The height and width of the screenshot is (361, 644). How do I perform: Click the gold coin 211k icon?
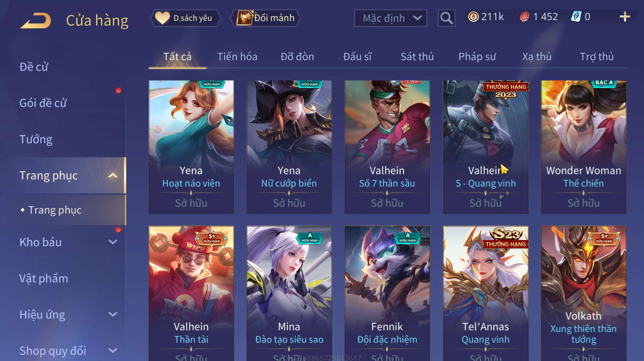coord(473,17)
